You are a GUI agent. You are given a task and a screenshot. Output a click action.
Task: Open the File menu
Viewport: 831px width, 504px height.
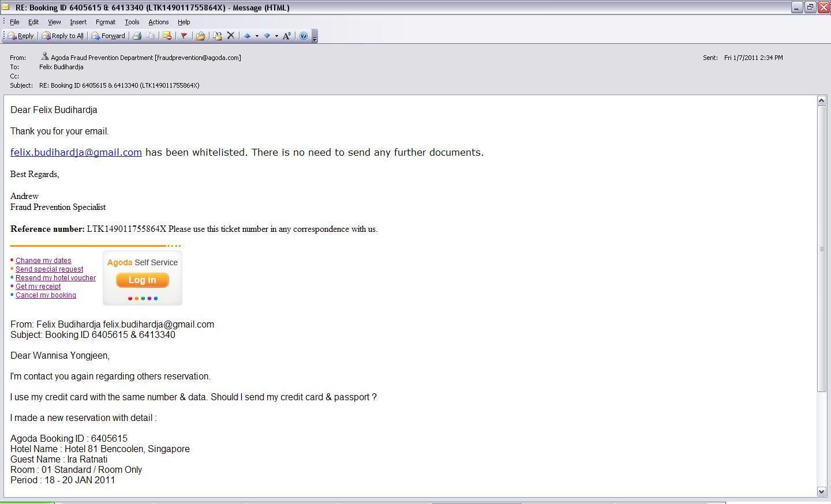(14, 22)
